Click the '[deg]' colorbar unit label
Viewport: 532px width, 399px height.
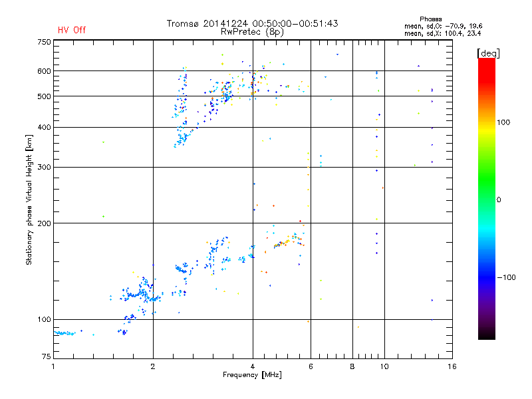488,53
